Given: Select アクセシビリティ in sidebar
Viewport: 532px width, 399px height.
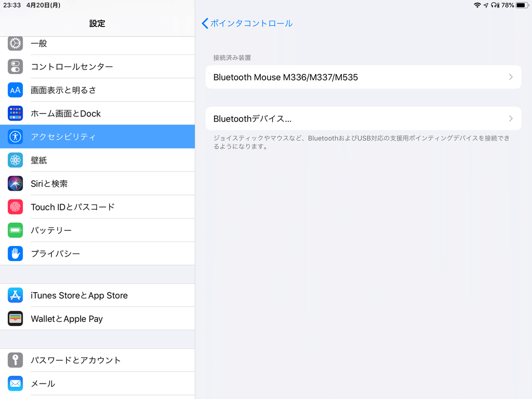Looking at the screenshot, I should (x=98, y=137).
